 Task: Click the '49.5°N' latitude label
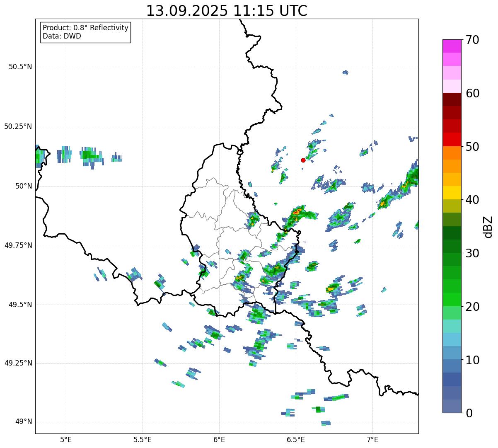coord(20,305)
